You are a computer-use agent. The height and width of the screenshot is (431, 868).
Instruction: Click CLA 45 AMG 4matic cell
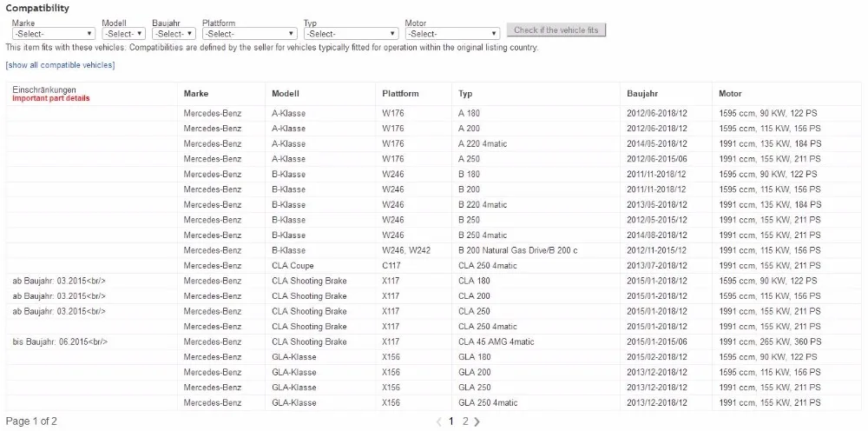coord(496,341)
